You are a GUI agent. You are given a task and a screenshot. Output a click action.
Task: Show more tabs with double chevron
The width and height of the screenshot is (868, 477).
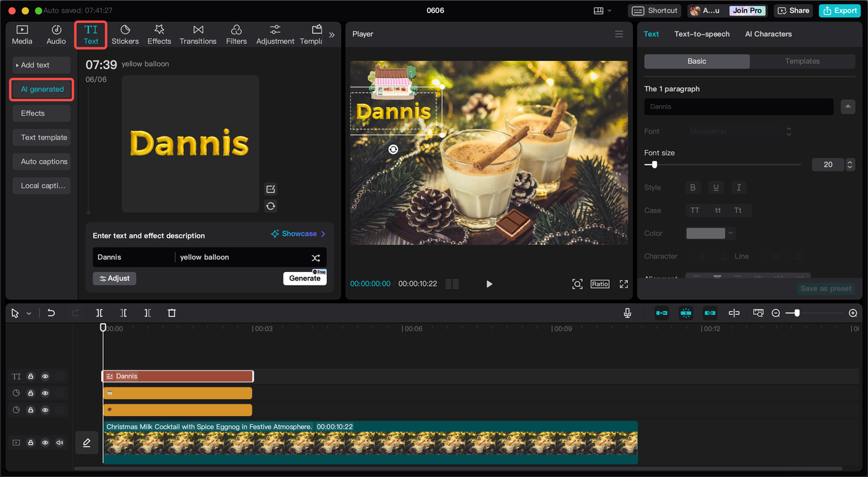332,35
